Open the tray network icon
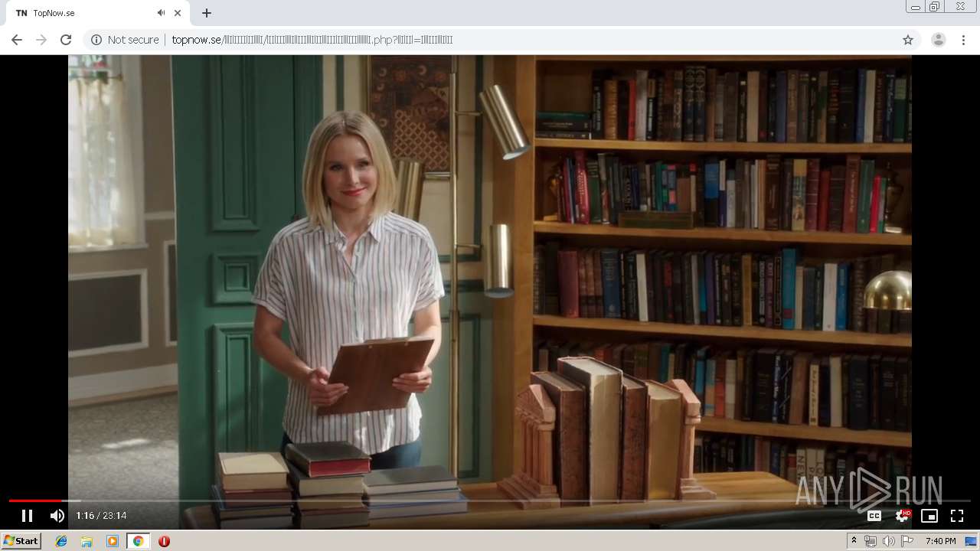Image resolution: width=980 pixels, height=551 pixels. click(871, 541)
